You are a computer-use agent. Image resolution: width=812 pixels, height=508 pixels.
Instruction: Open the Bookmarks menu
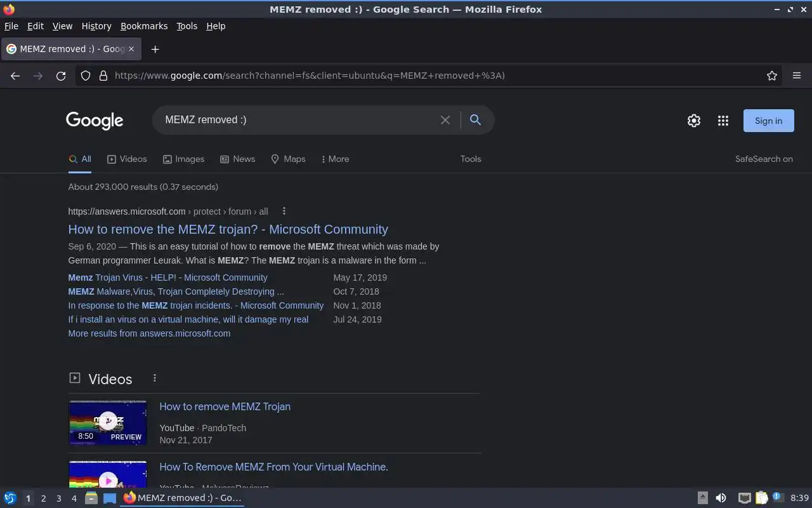pyautogui.click(x=144, y=26)
